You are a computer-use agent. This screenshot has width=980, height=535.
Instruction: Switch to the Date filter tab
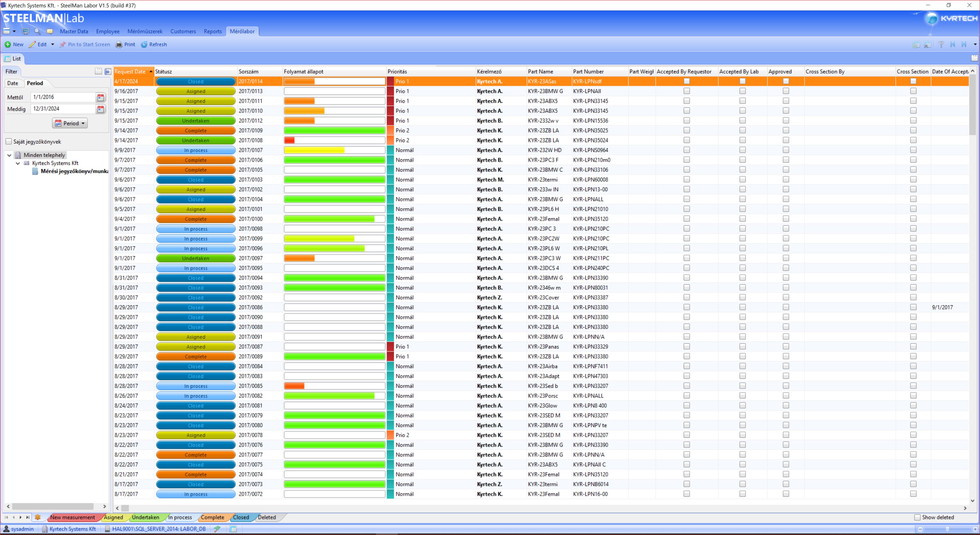click(13, 83)
